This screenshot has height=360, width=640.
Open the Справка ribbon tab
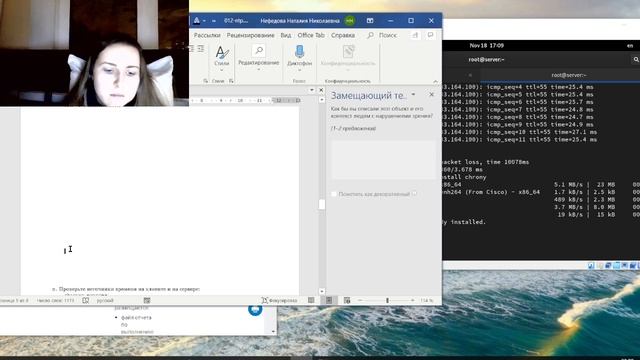[x=343, y=36]
